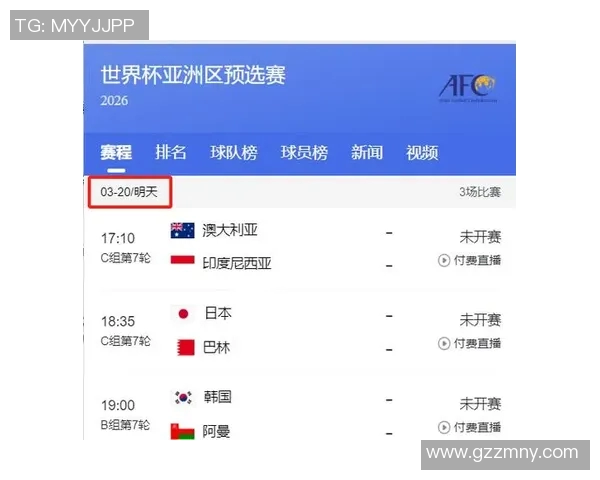This screenshot has width=600, height=480.
Task: Select team name 韩国
Action: click(x=217, y=397)
